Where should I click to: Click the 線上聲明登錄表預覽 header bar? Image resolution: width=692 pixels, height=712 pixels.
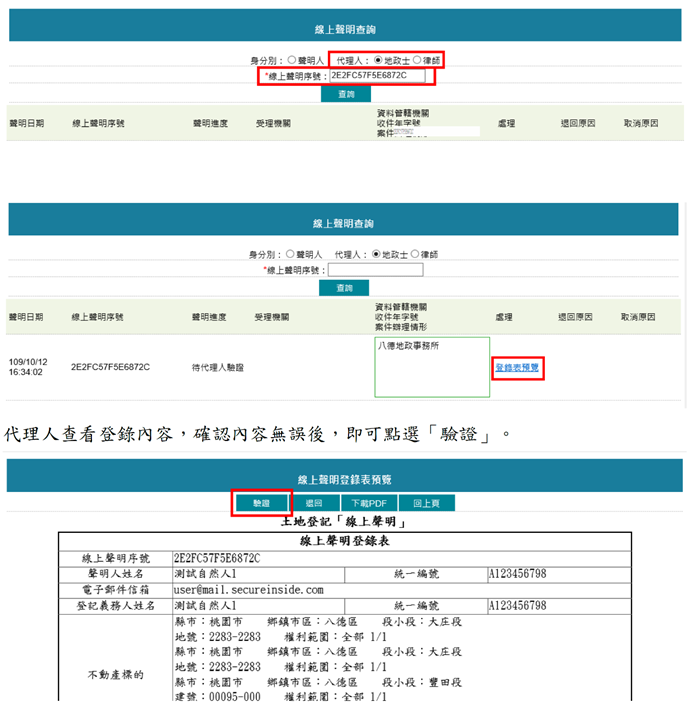pos(345,481)
